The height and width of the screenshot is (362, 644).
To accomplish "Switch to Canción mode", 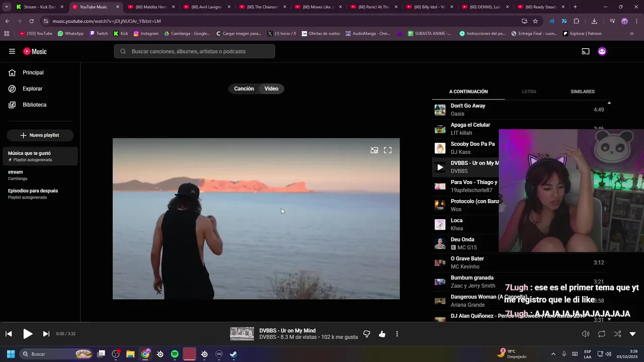I will coord(244,88).
